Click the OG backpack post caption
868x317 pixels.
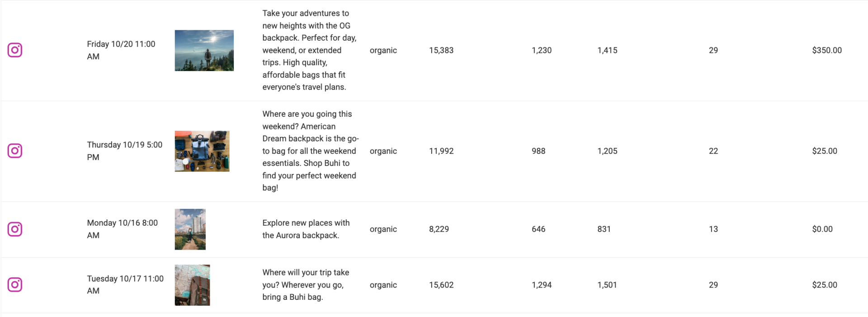[x=310, y=50]
